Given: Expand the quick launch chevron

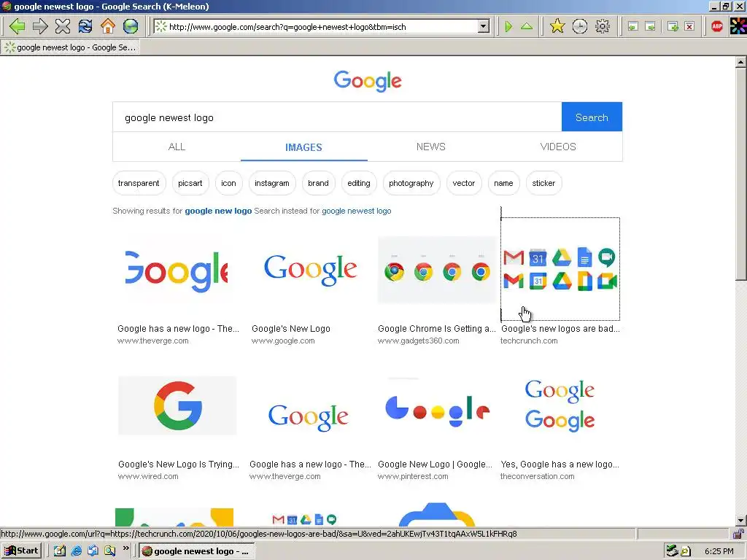Looking at the screenshot, I should click(125, 548).
